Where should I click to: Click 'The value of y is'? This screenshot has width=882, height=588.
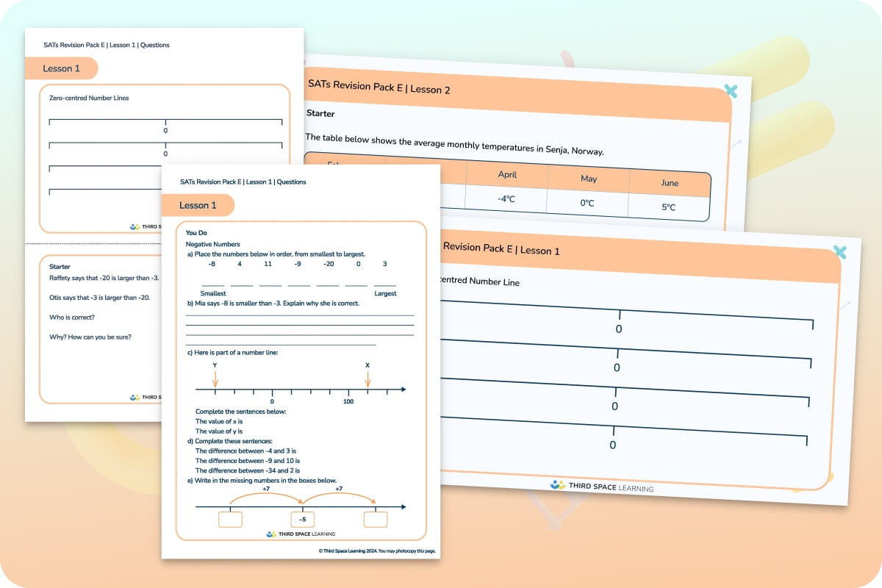click(x=219, y=431)
